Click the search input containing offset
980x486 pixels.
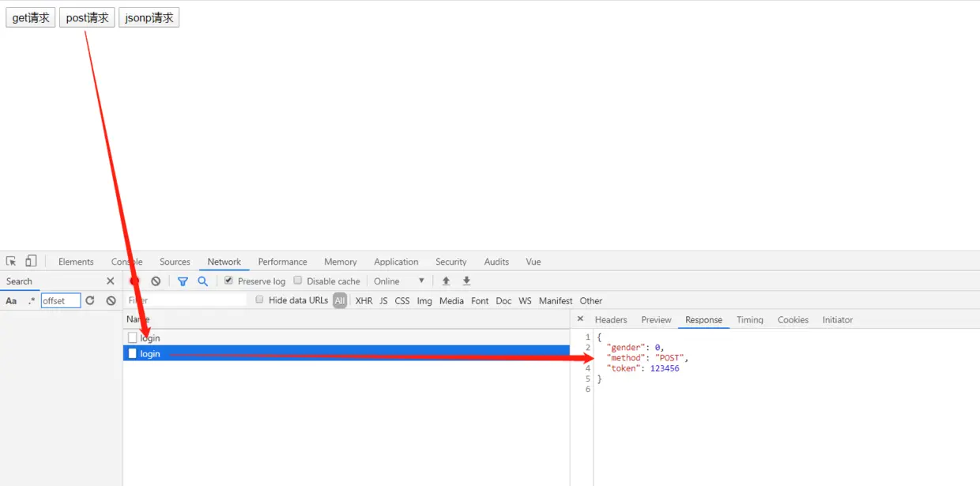coord(61,301)
